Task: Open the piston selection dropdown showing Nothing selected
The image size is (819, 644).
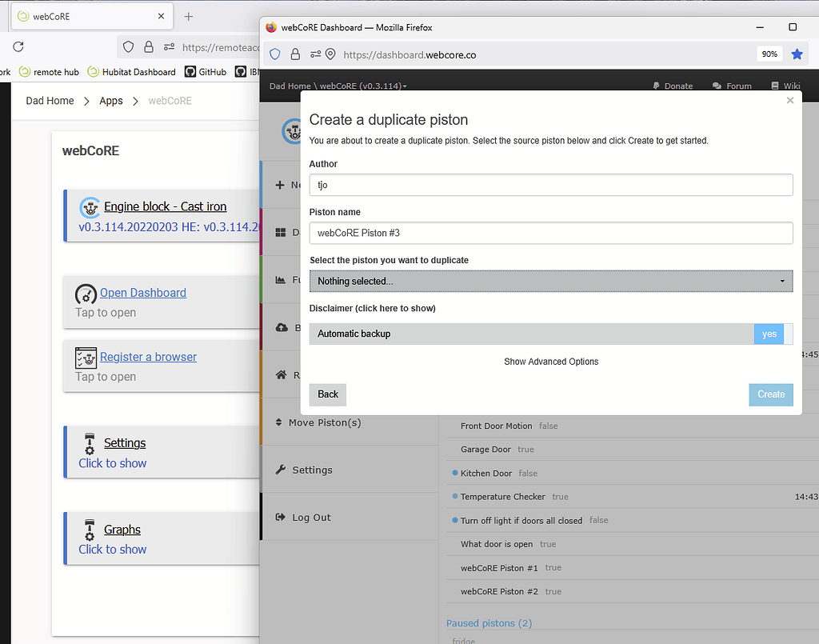Action: pos(550,281)
